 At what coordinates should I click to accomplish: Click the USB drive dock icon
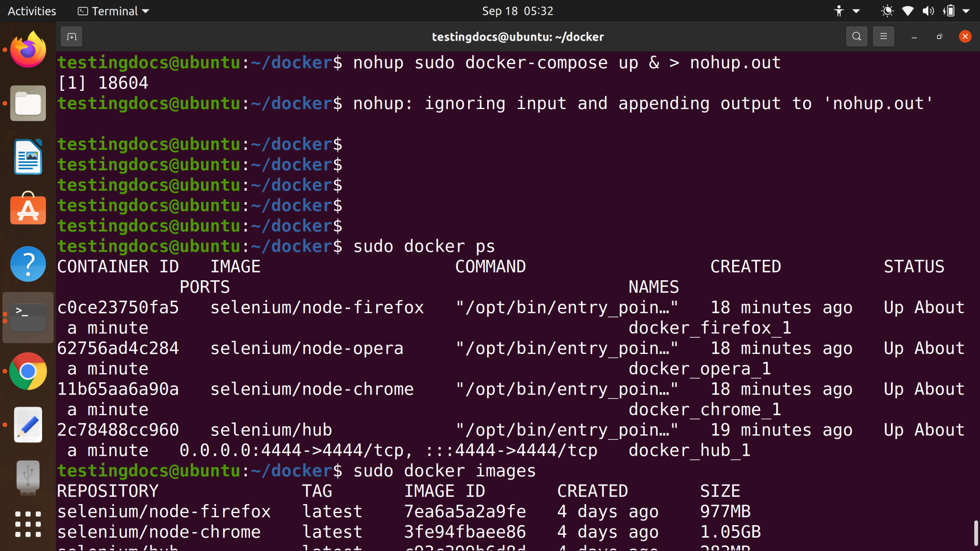point(28,477)
